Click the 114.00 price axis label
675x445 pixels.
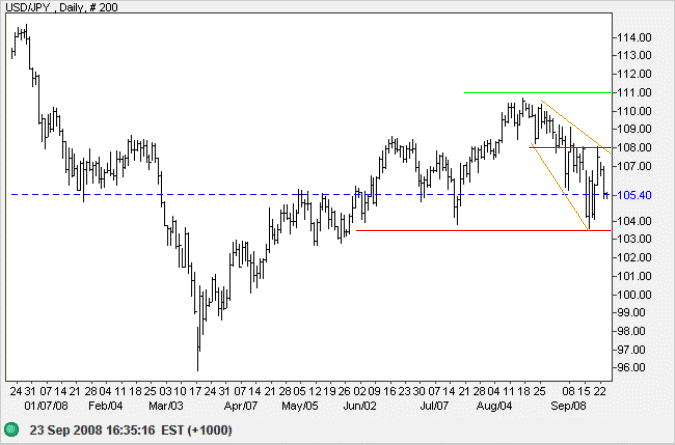[x=634, y=37]
